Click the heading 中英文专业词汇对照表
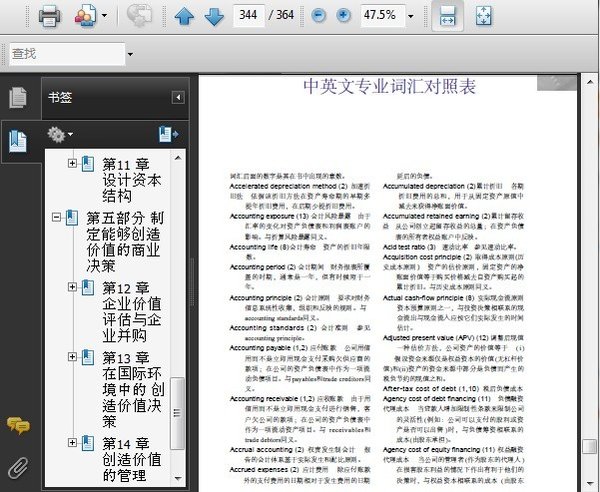The height and width of the screenshot is (492, 600). pyautogui.click(x=390, y=86)
